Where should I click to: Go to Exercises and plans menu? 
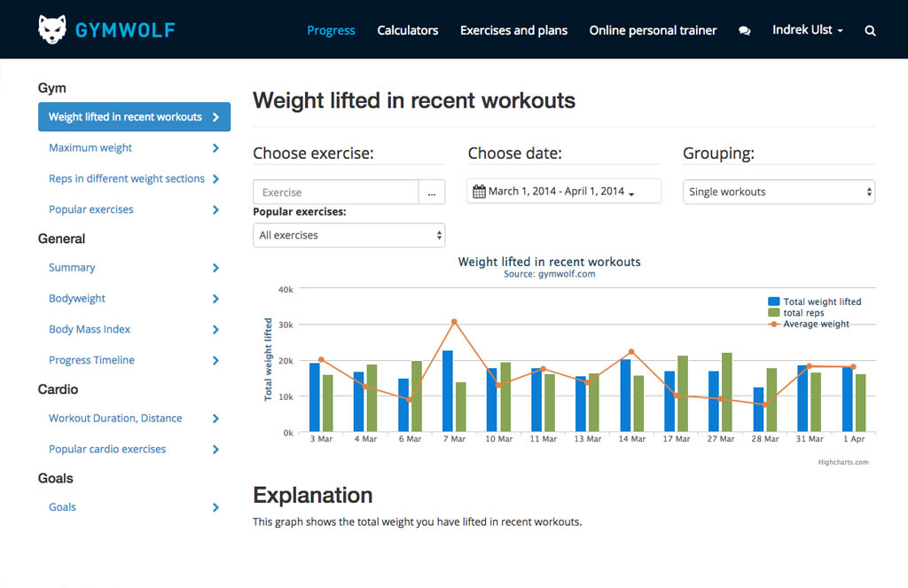[513, 30]
